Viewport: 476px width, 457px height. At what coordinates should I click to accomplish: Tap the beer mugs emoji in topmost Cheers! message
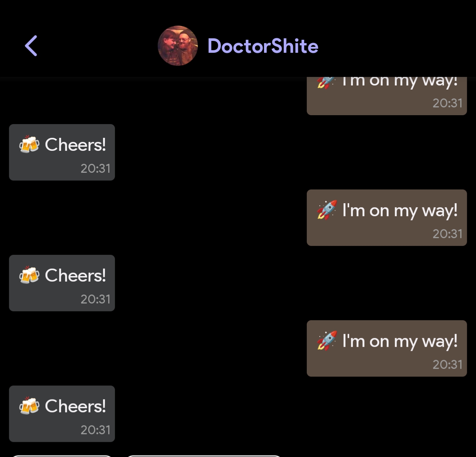tap(29, 145)
